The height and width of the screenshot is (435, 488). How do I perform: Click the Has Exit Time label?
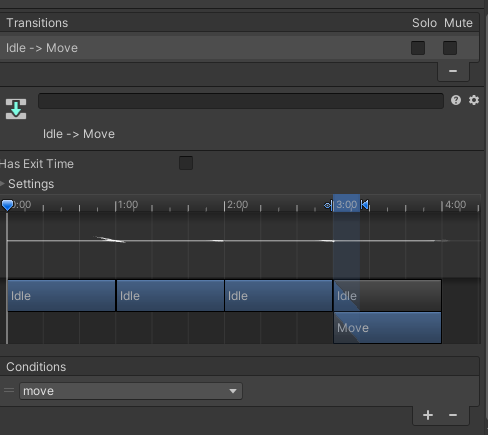37,164
